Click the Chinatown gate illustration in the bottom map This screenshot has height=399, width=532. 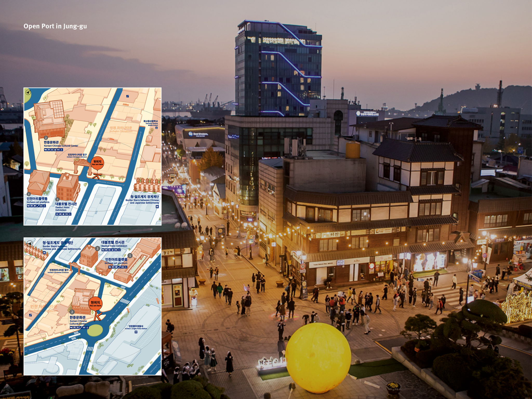click(75, 268)
